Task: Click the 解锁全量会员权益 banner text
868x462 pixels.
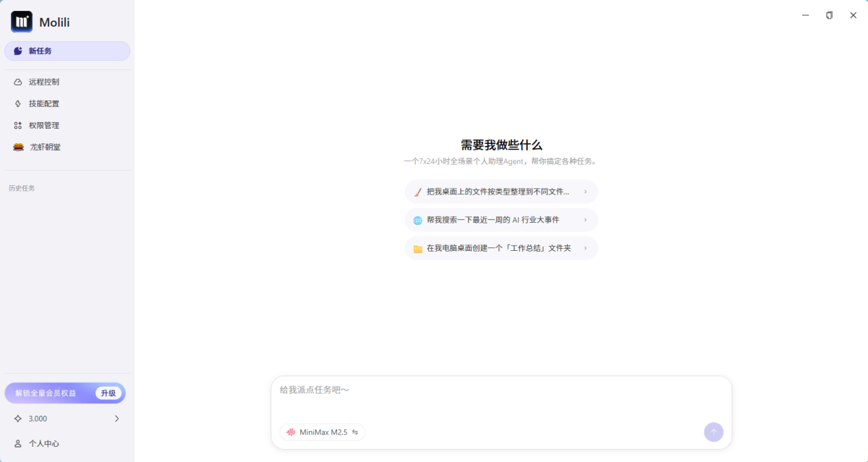Action: pyautogui.click(x=46, y=393)
